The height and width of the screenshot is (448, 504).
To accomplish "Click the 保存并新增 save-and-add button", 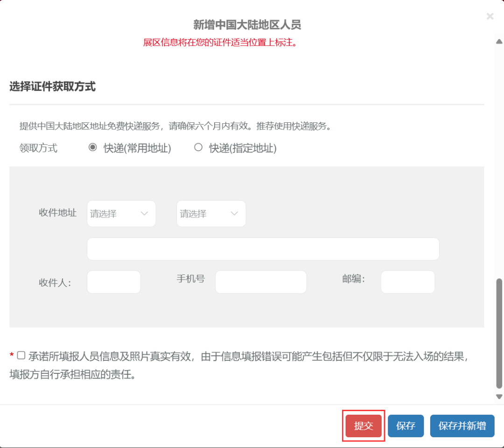I will click(x=462, y=426).
